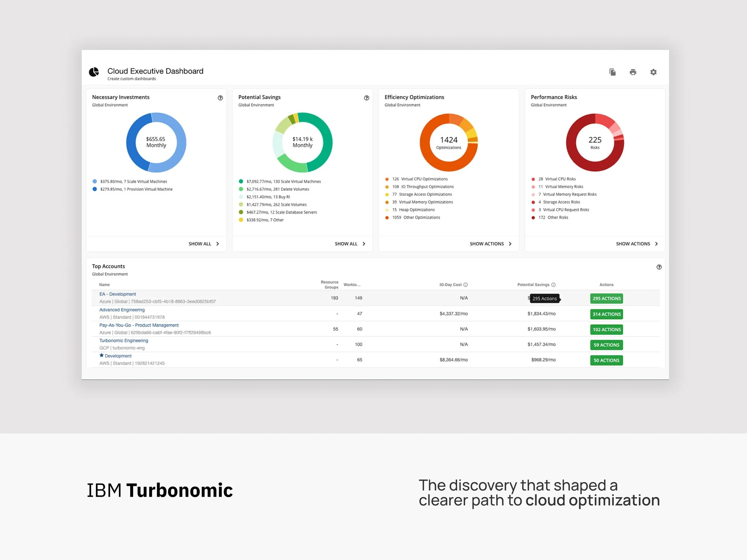Click swatch for Virtual CPU Optimizations

tap(387, 179)
